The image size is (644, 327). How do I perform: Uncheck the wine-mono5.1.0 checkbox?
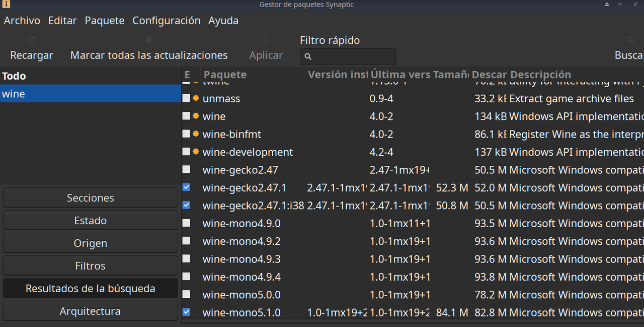pyautogui.click(x=186, y=312)
